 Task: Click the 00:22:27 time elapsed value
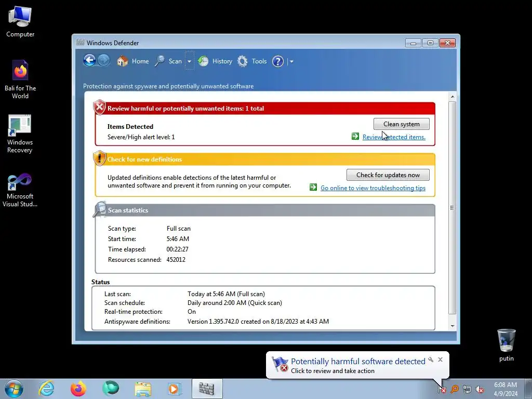(177, 249)
